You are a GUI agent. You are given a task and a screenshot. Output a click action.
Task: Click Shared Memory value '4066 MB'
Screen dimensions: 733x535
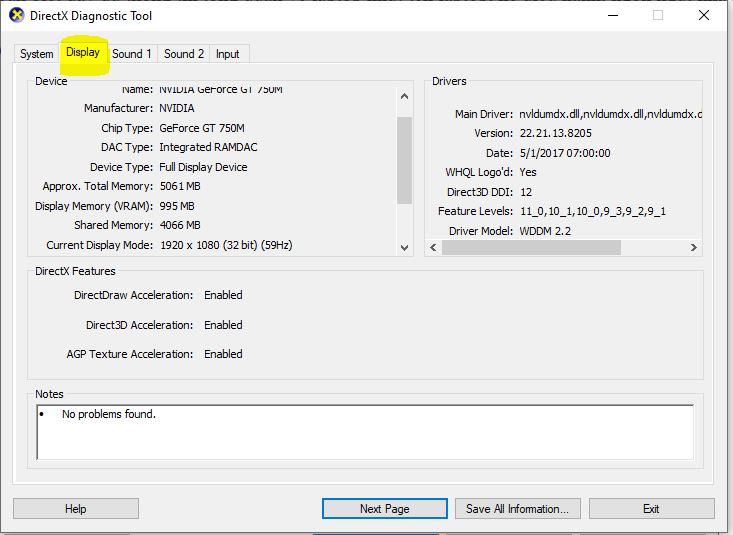(180, 225)
